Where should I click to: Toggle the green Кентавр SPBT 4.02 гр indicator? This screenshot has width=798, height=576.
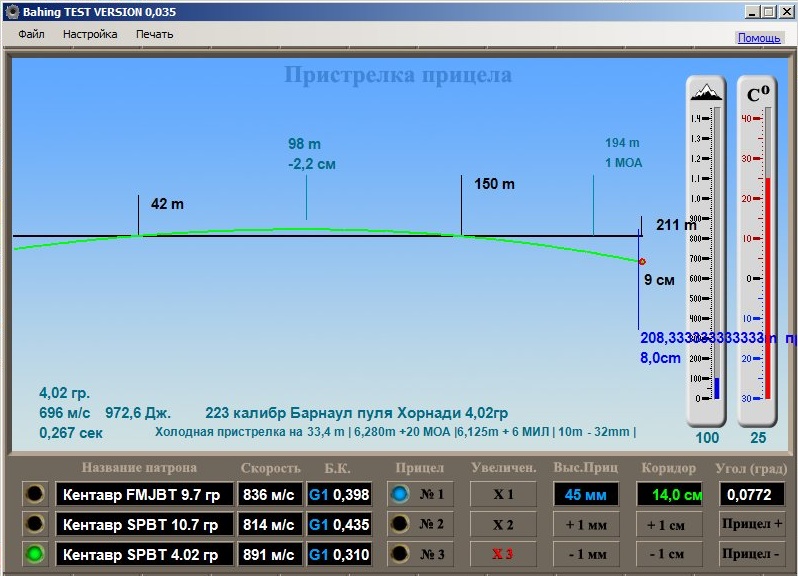coord(35,554)
